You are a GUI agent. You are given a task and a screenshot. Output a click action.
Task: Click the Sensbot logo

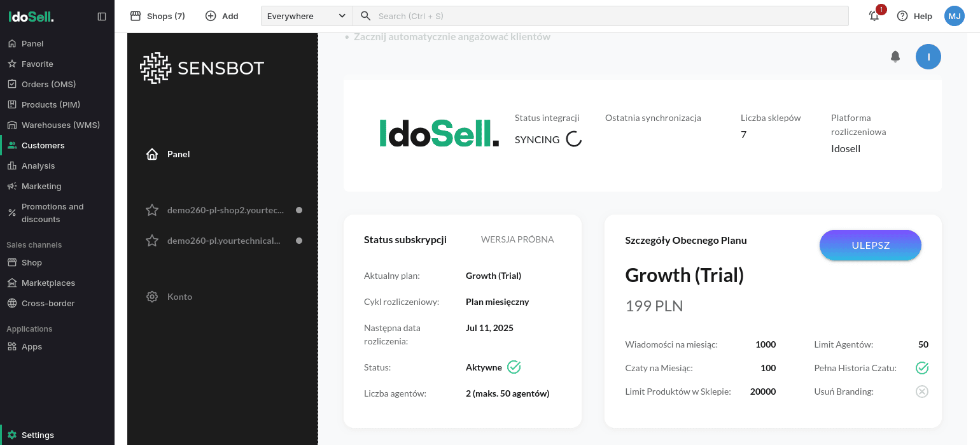coord(202,68)
